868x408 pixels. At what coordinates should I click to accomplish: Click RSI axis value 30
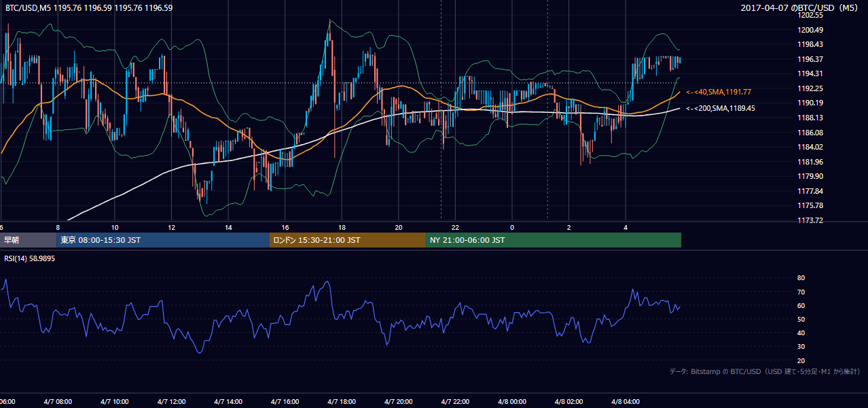pos(801,347)
